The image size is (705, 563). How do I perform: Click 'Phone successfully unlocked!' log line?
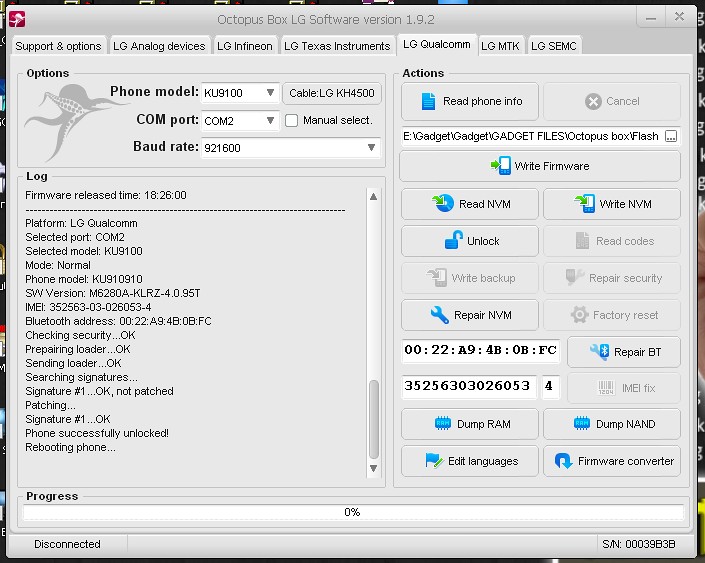tap(97, 433)
